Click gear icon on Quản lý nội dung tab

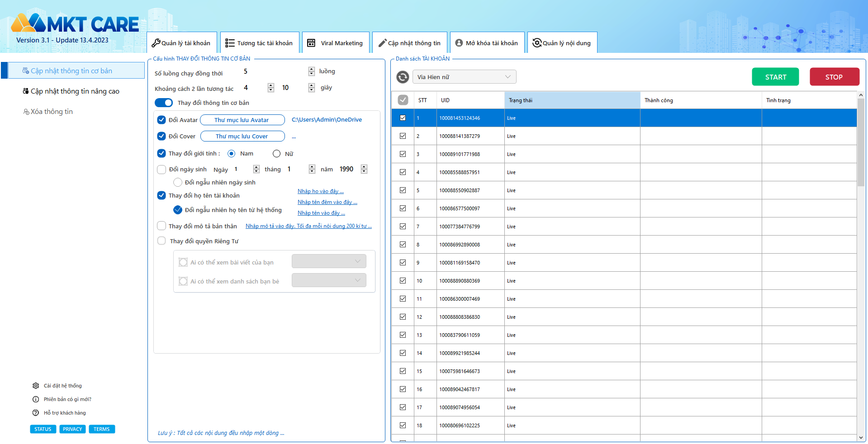click(537, 43)
